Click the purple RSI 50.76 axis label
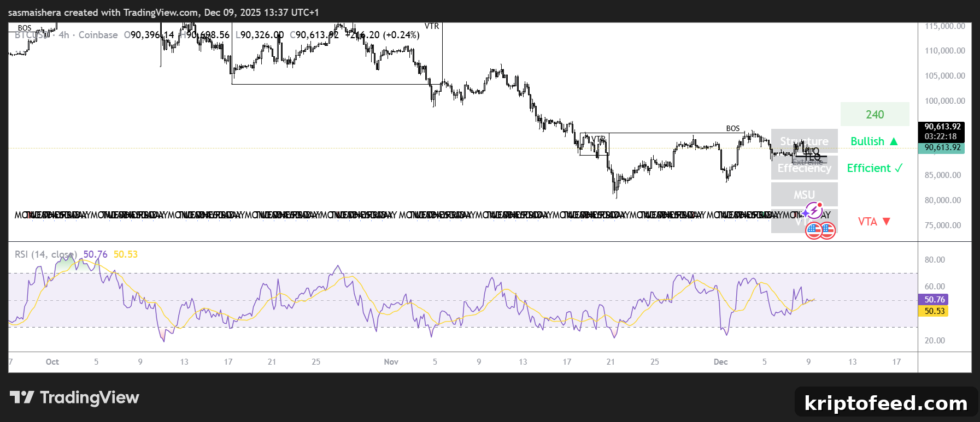The image size is (980, 422). [x=934, y=300]
